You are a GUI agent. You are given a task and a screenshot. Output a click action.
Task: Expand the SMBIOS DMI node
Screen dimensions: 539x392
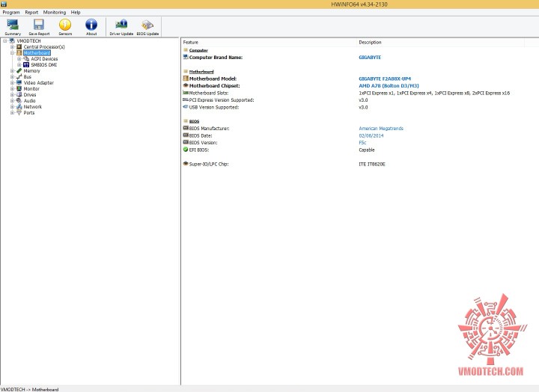pos(19,65)
